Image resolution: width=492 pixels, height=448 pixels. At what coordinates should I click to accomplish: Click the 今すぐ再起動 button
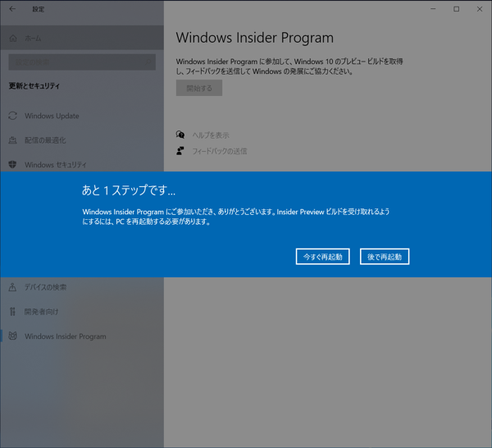(322, 257)
